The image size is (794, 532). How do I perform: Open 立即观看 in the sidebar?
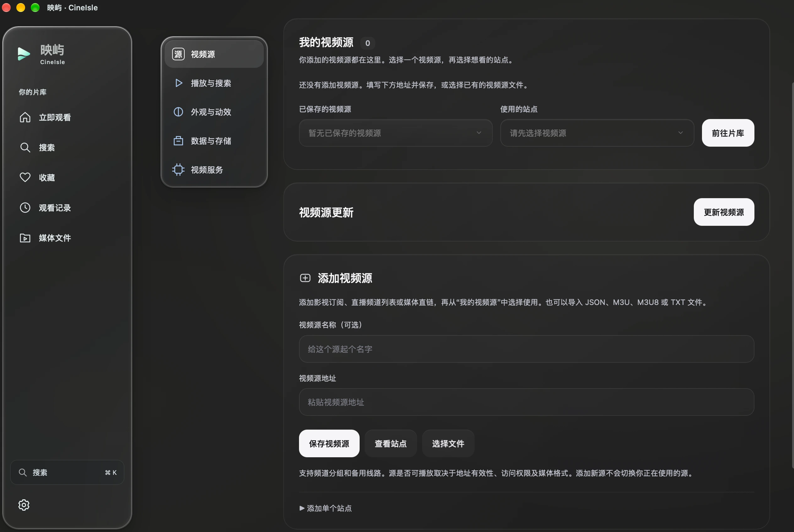(67, 117)
